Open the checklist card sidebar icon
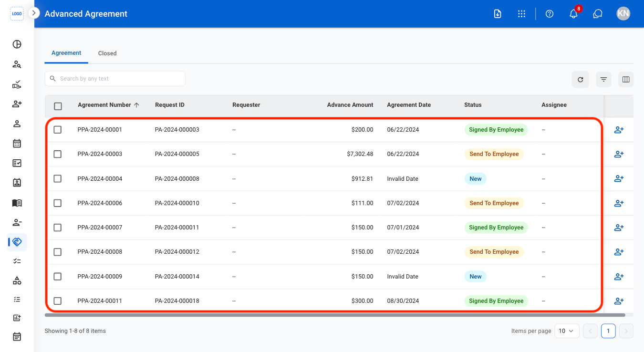 [17, 163]
